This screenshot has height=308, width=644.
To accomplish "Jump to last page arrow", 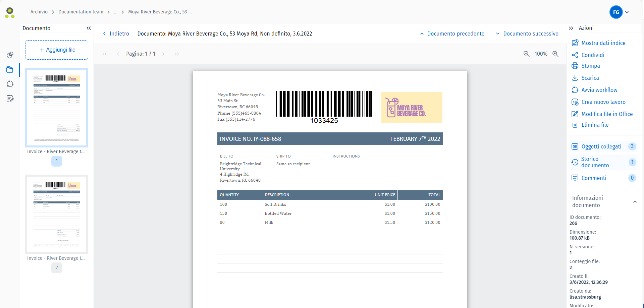I will point(177,54).
